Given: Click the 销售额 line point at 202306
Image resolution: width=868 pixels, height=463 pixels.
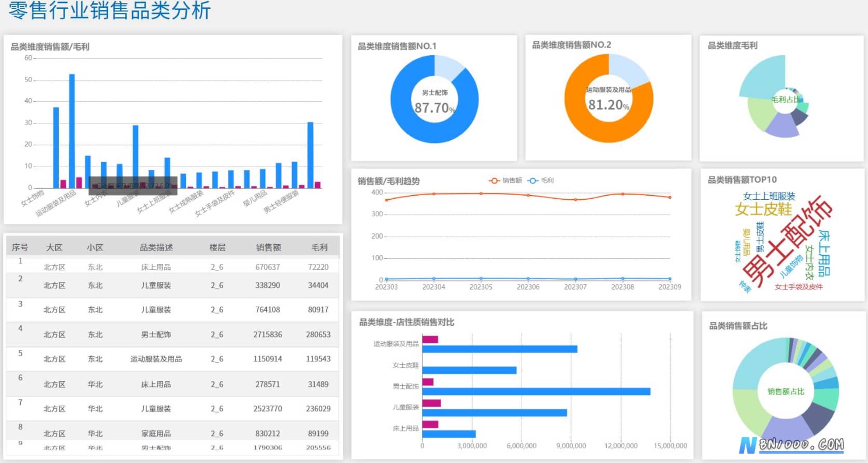Looking at the screenshot, I should point(528,195).
